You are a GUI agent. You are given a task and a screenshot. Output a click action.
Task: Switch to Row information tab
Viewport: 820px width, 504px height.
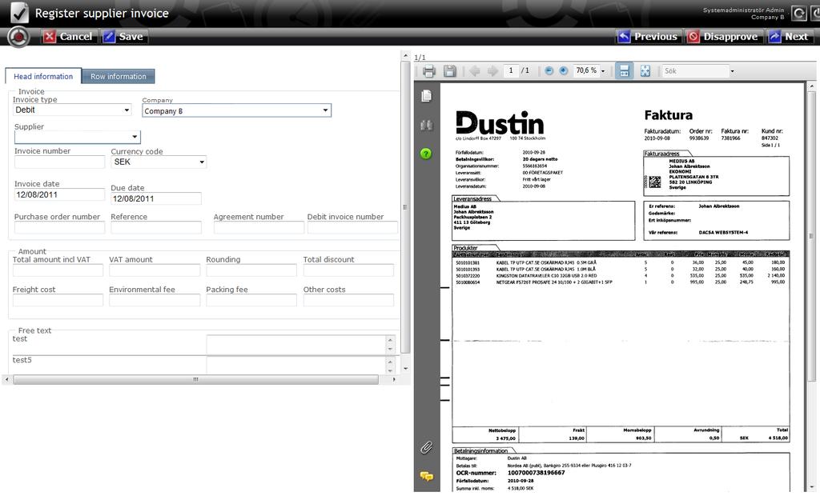click(x=119, y=76)
